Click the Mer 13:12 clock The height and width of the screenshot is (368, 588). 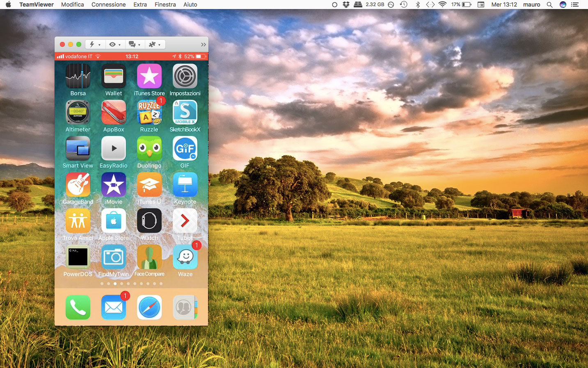[504, 5]
